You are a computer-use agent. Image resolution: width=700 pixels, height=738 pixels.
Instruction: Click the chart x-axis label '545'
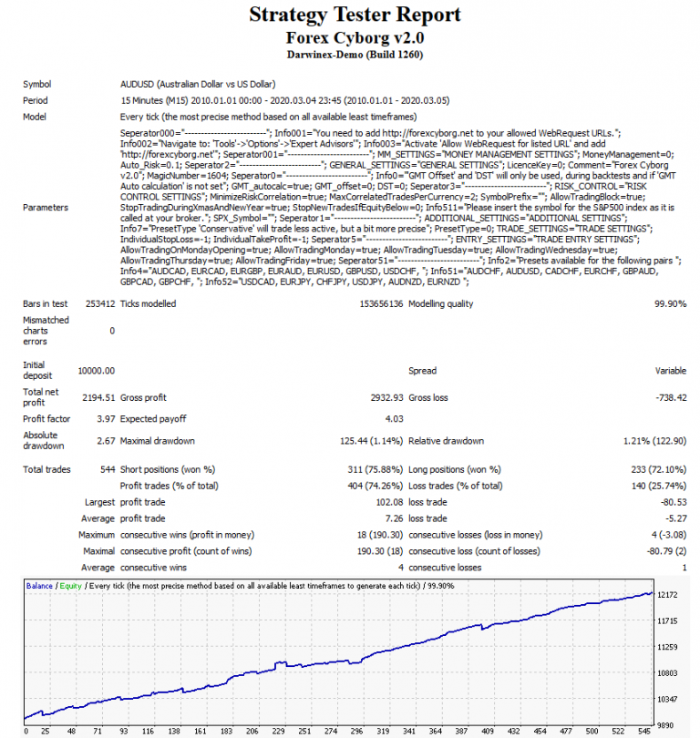[x=644, y=732]
